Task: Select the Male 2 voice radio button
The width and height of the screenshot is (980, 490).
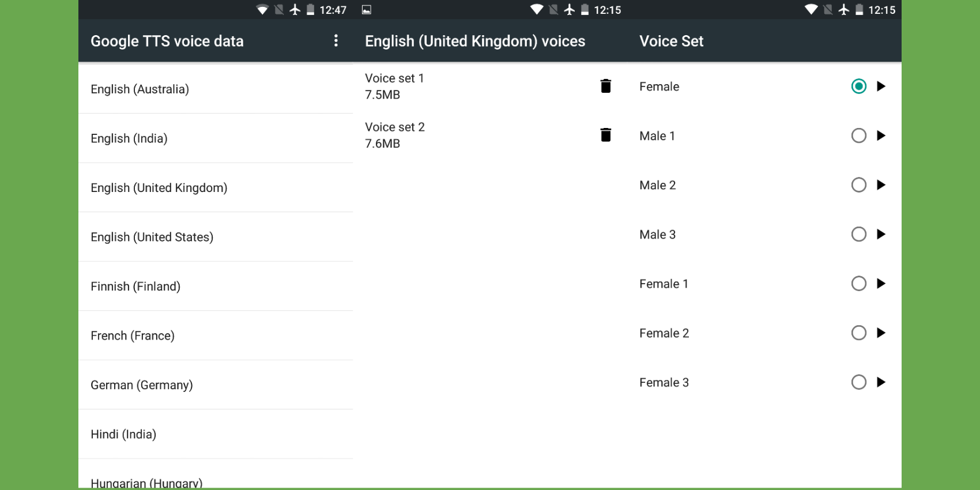Action: pos(859,184)
